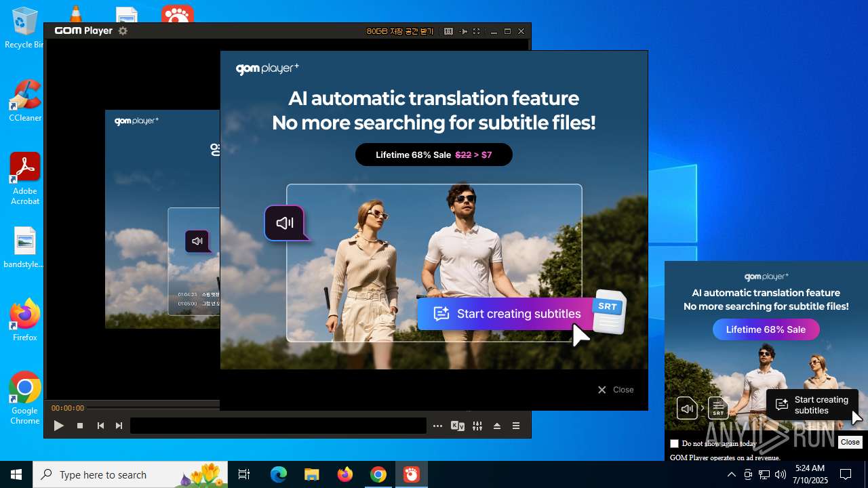Screen dimensions: 868x488
Task: Skip to next track
Action: (x=119, y=426)
